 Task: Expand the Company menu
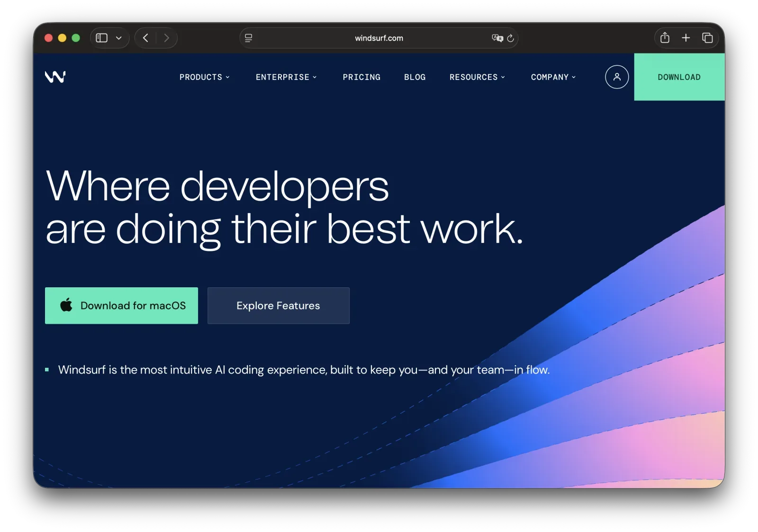pos(553,77)
